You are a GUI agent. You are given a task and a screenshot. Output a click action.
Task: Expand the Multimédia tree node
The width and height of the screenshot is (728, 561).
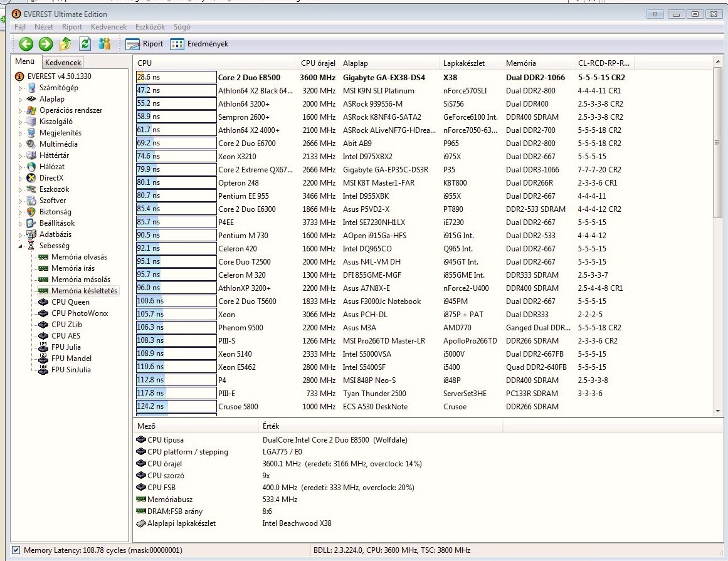point(20,144)
